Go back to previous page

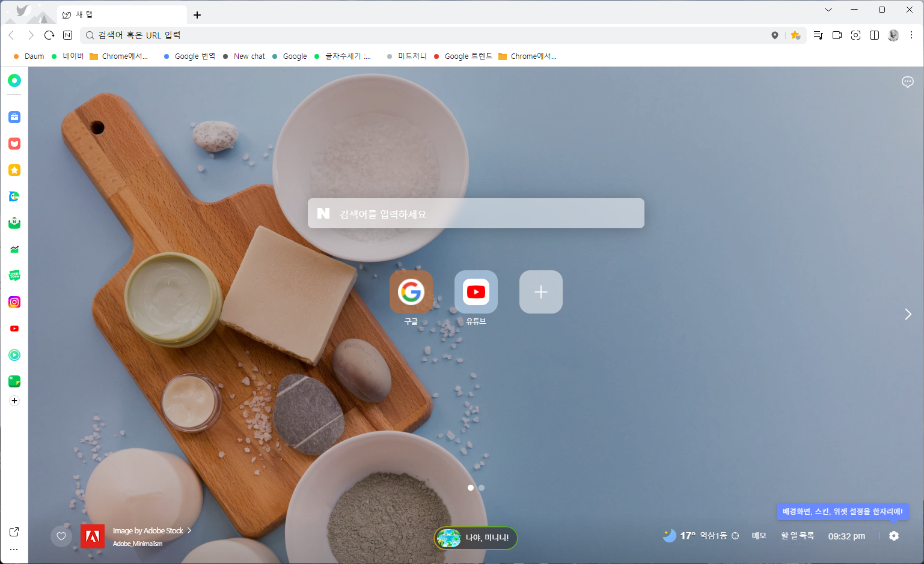(x=11, y=35)
